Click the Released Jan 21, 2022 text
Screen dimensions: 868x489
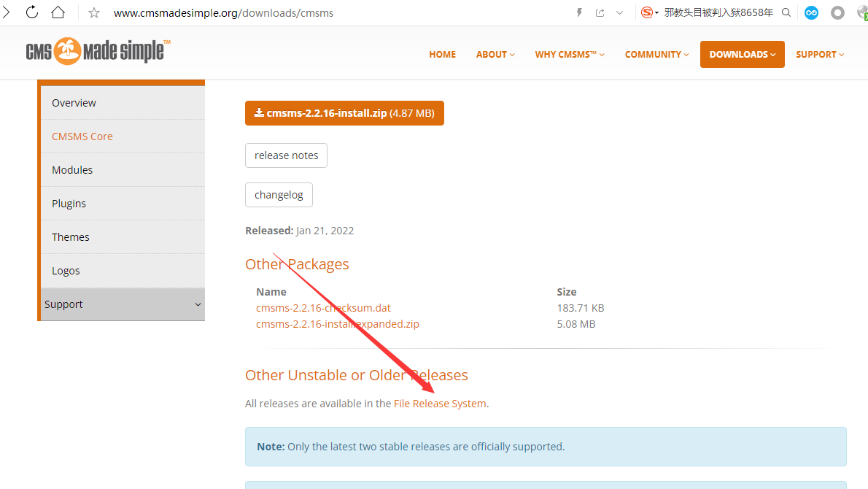(300, 231)
